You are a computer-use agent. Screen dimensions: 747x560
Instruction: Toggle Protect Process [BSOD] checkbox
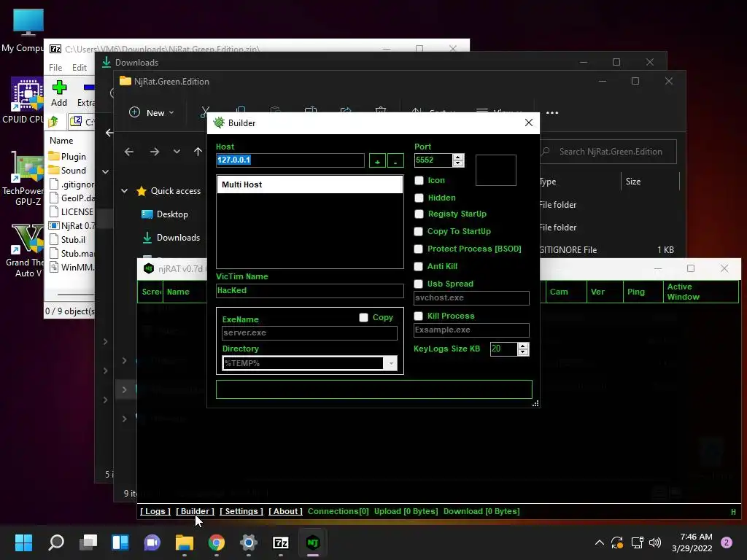[418, 249]
